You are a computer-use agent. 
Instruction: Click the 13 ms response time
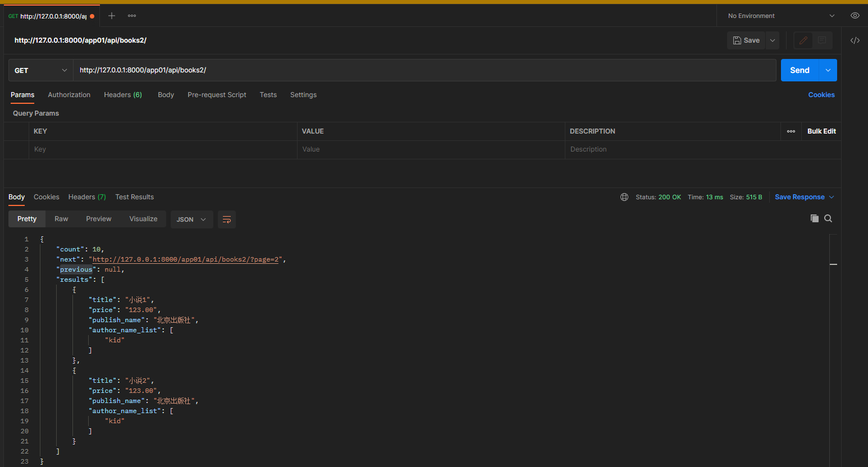(x=714, y=197)
